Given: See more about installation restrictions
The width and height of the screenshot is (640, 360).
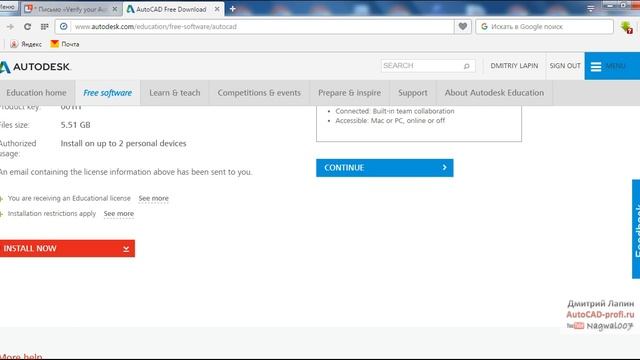Looking at the screenshot, I should [x=119, y=214].
